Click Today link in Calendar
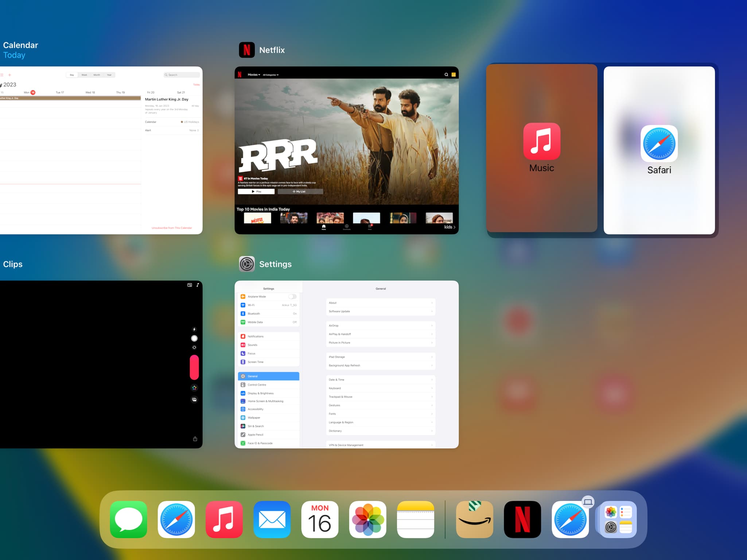 [x=197, y=85]
